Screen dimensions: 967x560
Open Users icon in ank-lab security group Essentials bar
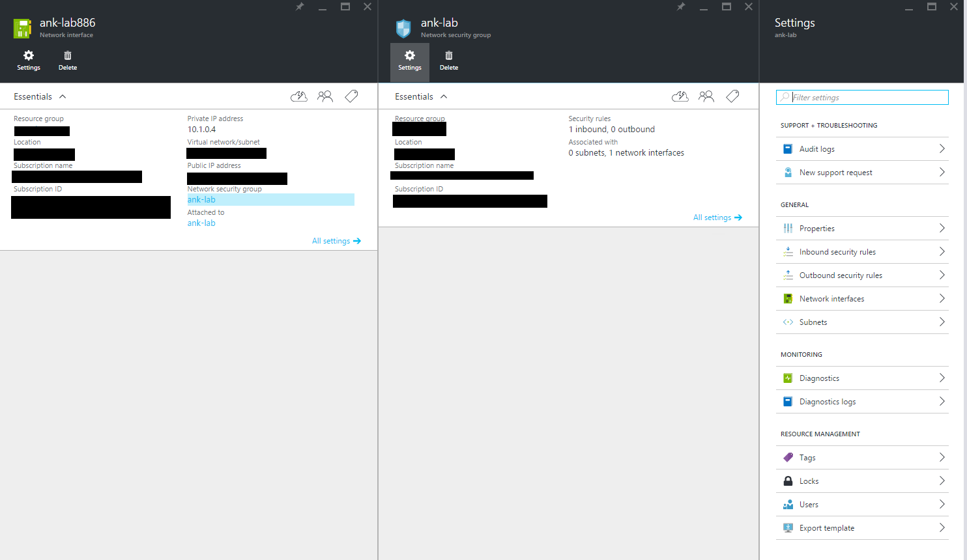click(706, 96)
